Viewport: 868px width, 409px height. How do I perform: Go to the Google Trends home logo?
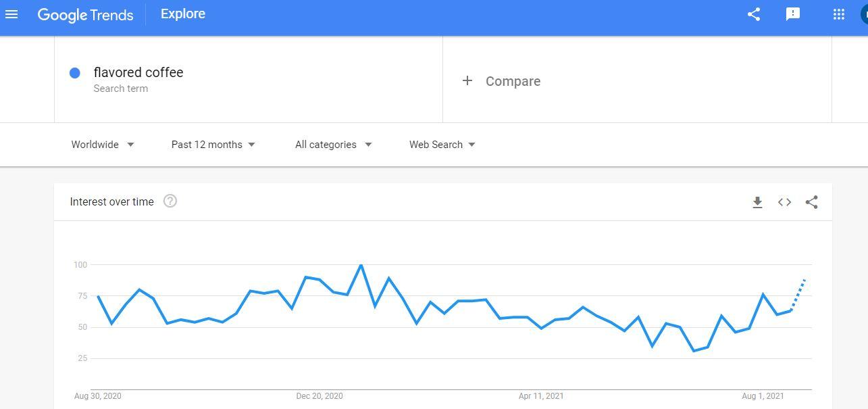[x=85, y=15]
